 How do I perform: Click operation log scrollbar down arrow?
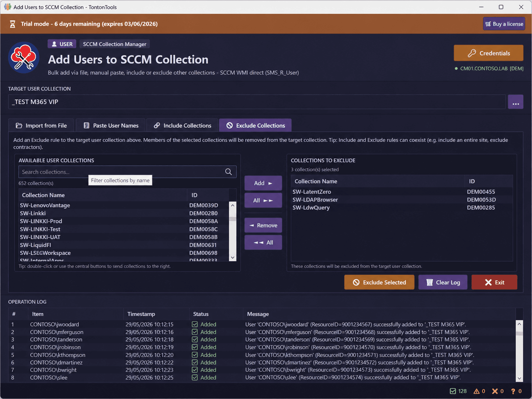[x=519, y=378]
